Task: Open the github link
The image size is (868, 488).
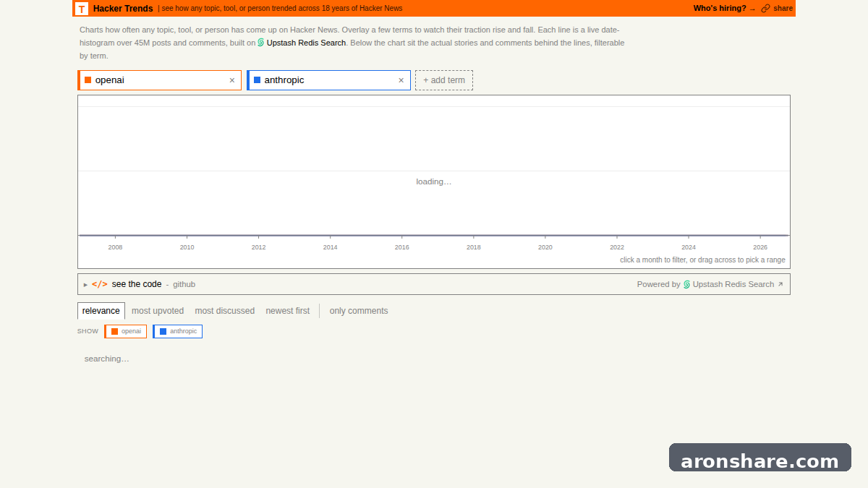Action: [x=184, y=285]
